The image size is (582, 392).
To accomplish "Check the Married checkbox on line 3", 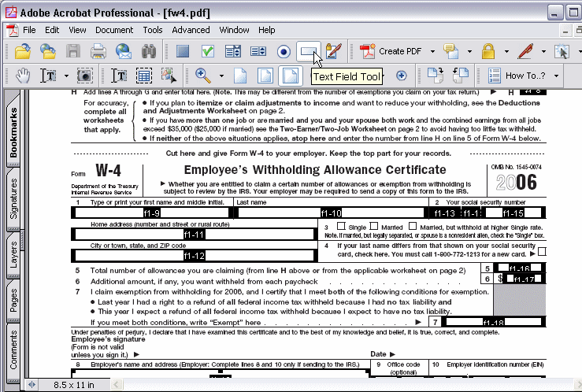I will [x=374, y=226].
